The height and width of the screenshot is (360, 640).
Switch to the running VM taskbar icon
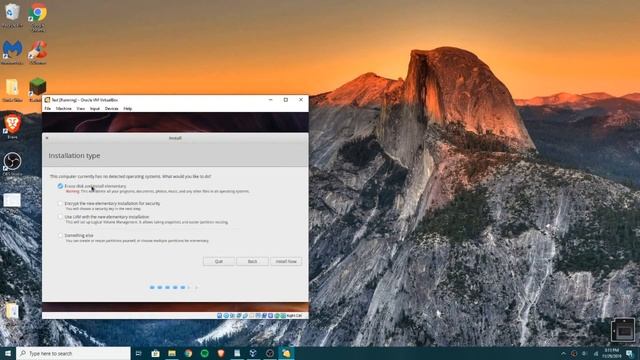[x=286, y=353]
